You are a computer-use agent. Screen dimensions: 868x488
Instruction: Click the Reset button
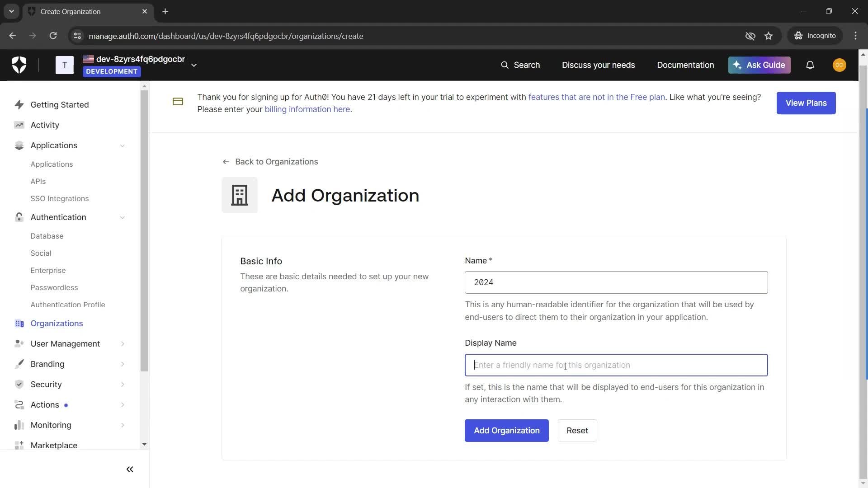(x=577, y=431)
